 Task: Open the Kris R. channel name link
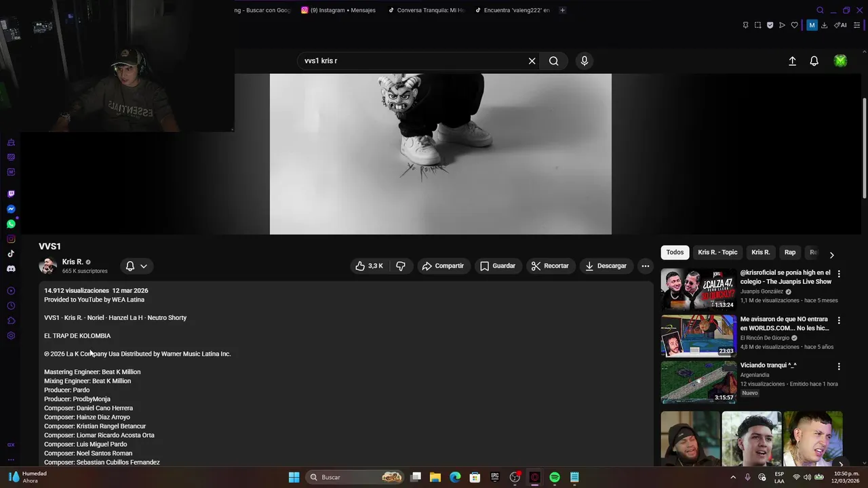point(73,262)
